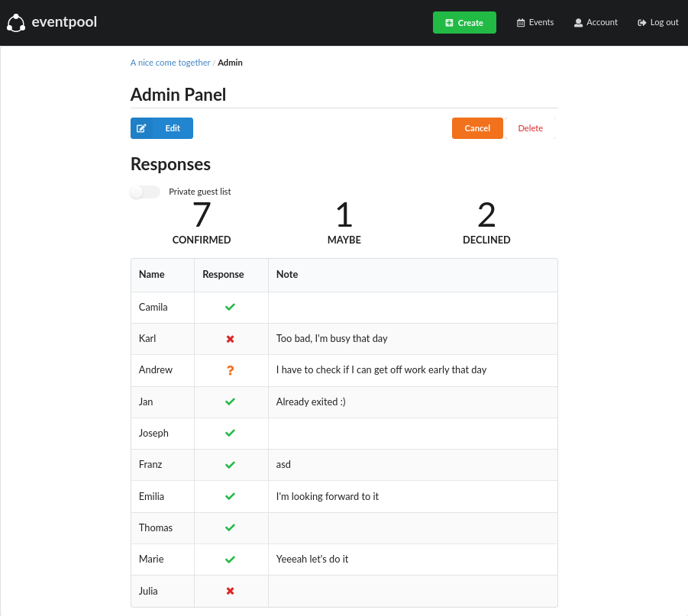Screen dimensions: 688x616
Task: Click Julia's red declined cross icon
Action: pyautogui.click(x=230, y=590)
